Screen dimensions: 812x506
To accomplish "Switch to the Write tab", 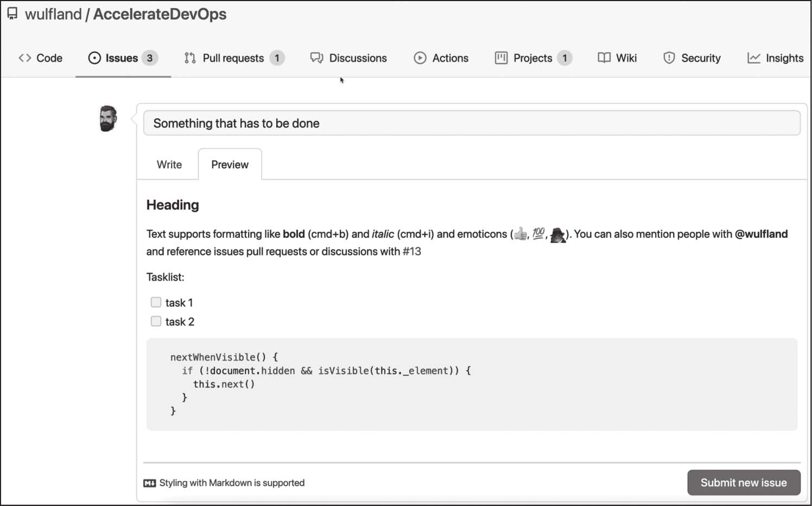I will [169, 165].
